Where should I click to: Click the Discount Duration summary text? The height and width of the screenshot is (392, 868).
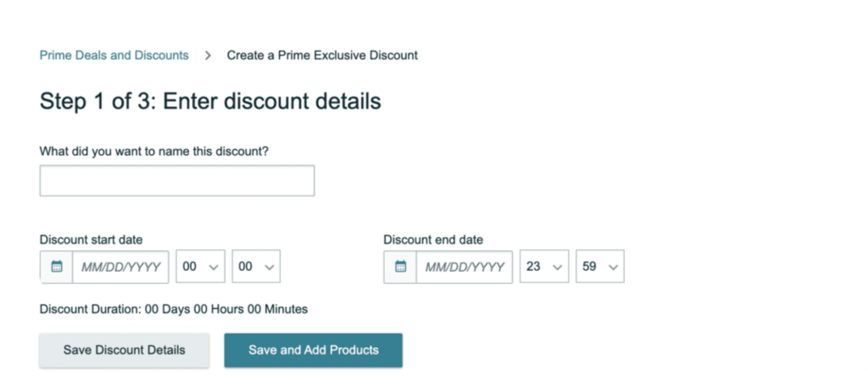[173, 309]
